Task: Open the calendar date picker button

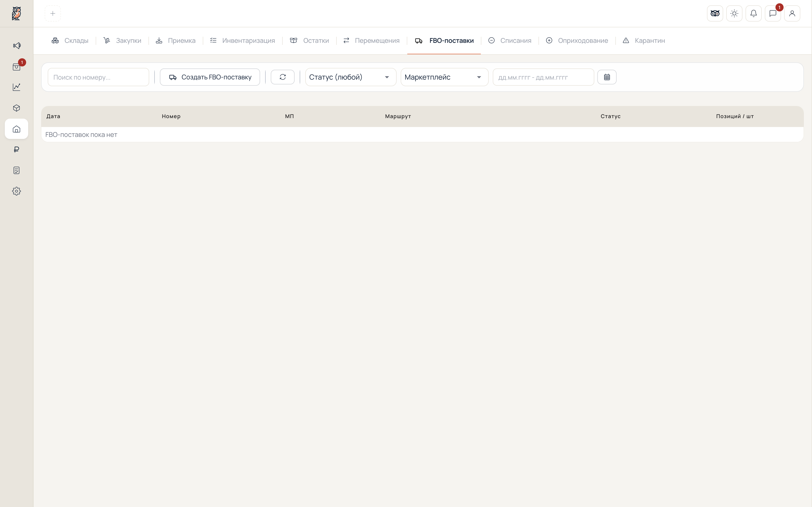Action: coord(607,77)
